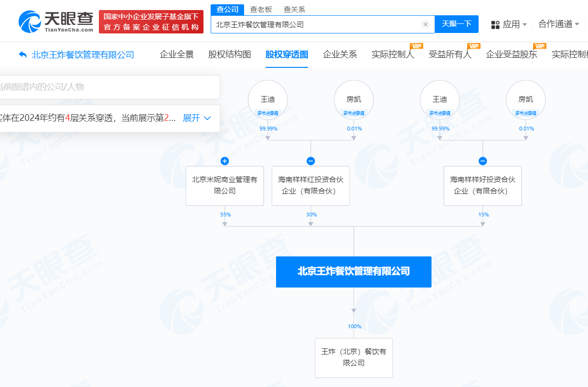
Task: Click 多节点穿透 badge under 房凯
Action: (353, 114)
